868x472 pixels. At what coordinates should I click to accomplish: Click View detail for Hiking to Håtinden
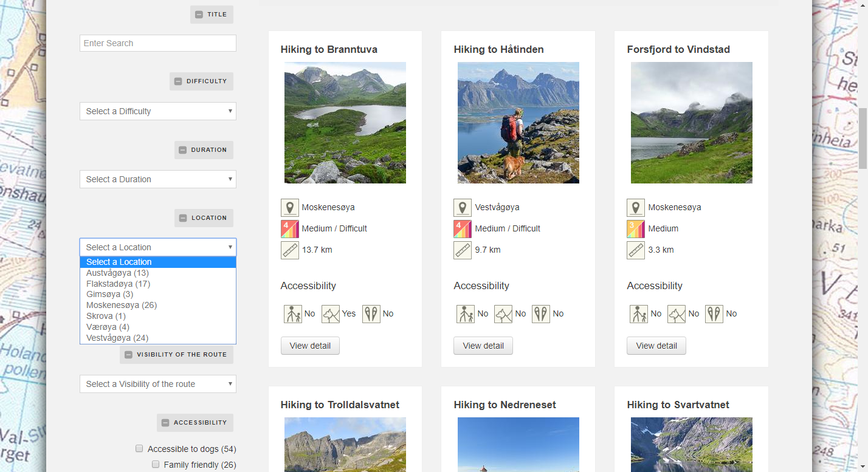[483, 346]
